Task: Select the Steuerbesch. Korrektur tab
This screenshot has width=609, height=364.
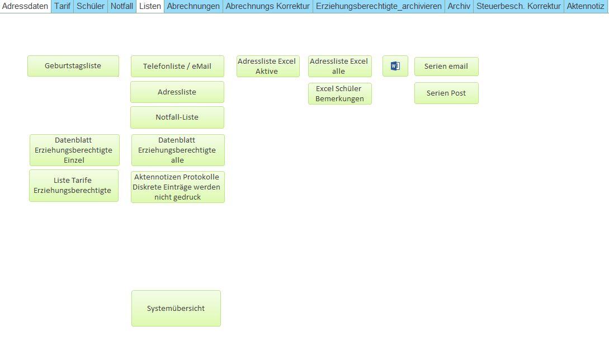Action: [x=518, y=6]
